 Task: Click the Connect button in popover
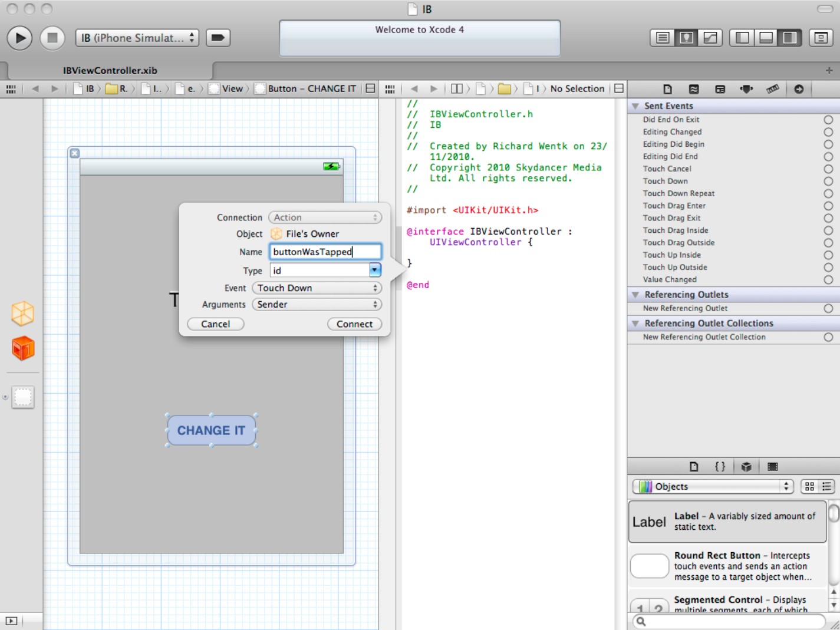pos(354,324)
